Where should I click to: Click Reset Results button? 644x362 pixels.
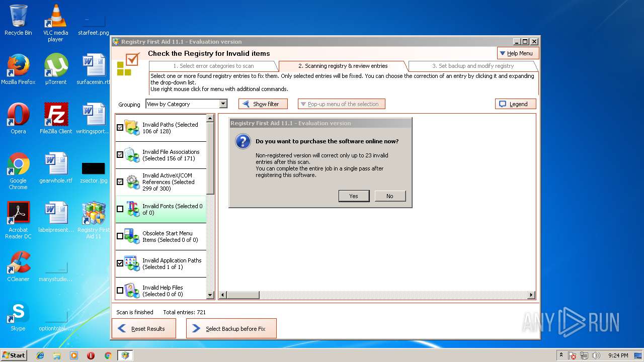pyautogui.click(x=144, y=329)
